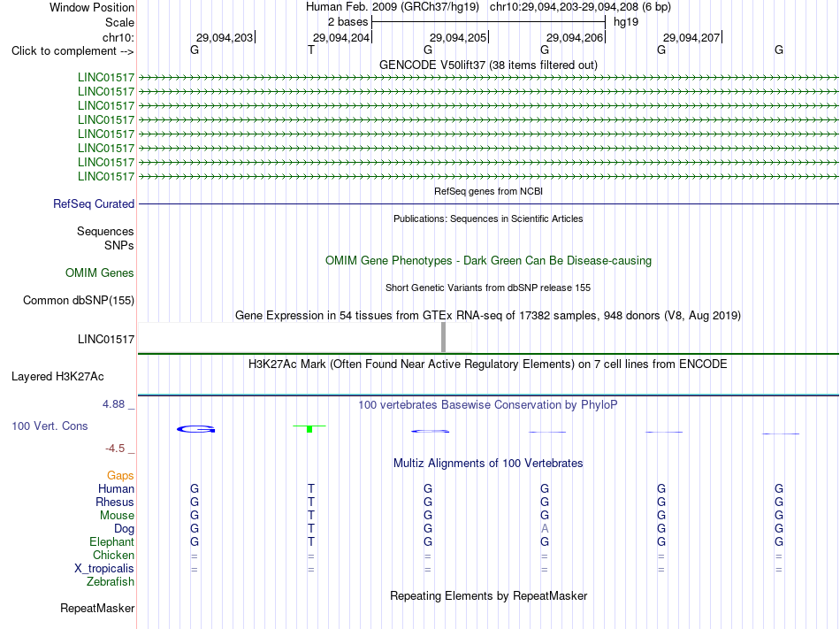Click the GTEx Gene Expression track title

488,315
